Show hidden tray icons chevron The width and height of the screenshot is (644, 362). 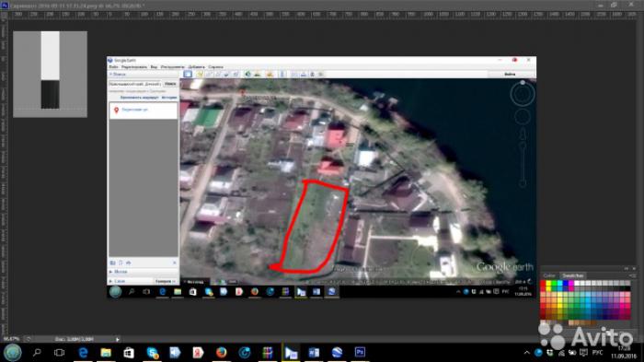coord(527,353)
